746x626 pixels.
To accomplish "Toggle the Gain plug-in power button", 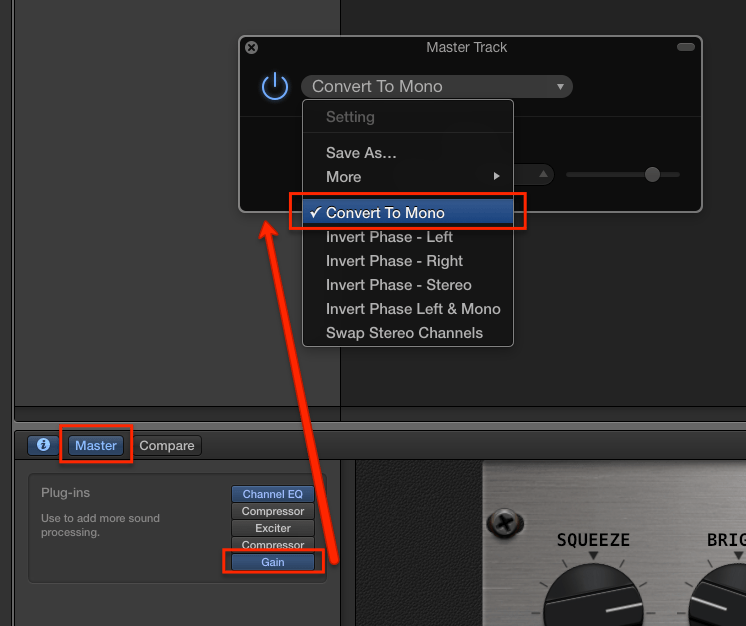I will (275, 87).
